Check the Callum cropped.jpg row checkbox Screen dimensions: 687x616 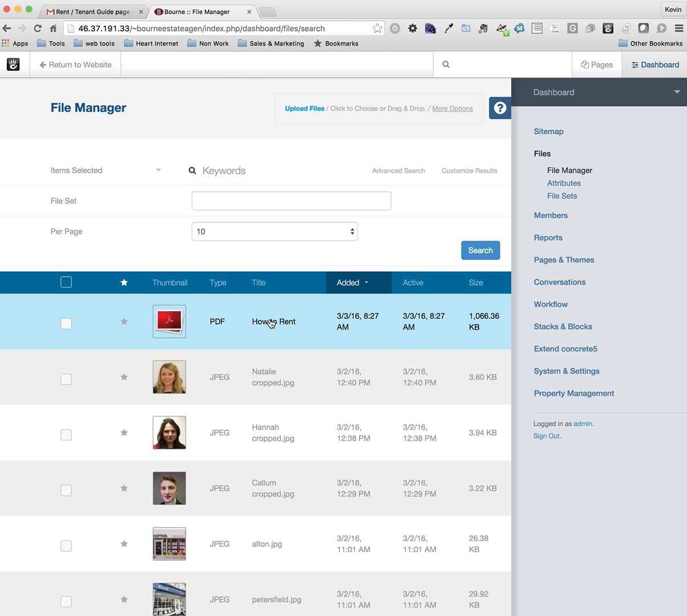coord(66,491)
